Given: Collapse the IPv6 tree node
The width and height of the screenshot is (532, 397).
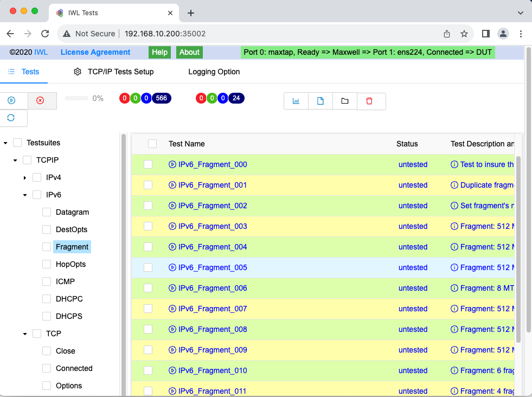Looking at the screenshot, I should point(24,194).
